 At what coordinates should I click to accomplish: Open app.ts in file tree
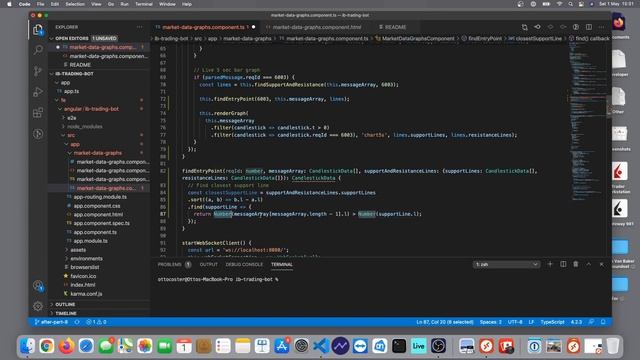(71, 91)
